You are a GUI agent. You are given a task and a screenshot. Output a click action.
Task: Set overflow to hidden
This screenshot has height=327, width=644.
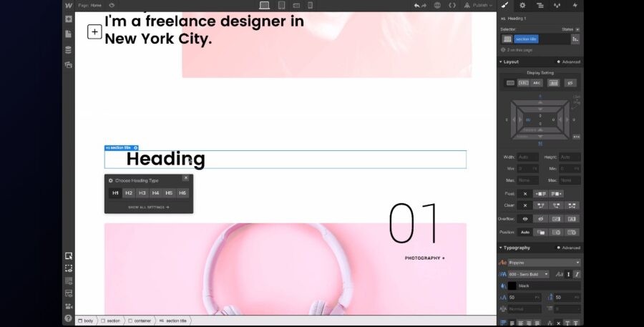[540, 219]
